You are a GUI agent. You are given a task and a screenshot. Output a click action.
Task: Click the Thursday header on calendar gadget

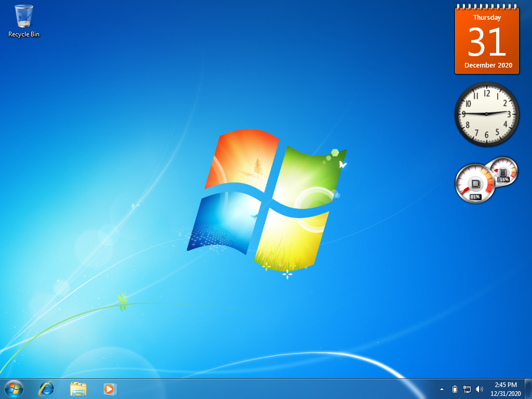click(x=487, y=17)
